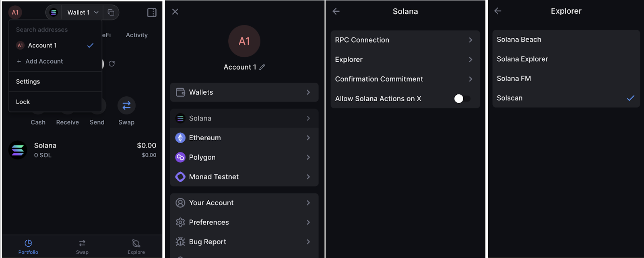Select Solscan as explorer
Viewport: 644px width, 258px height.
pos(566,98)
